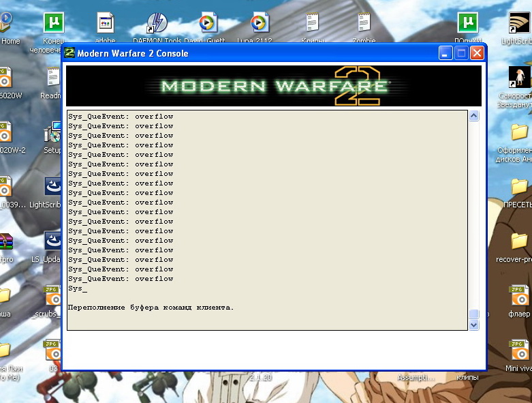Viewport: 532px width, 403px height.
Task: Select the LightScribe shortcut at the top right
Action: coord(519,23)
